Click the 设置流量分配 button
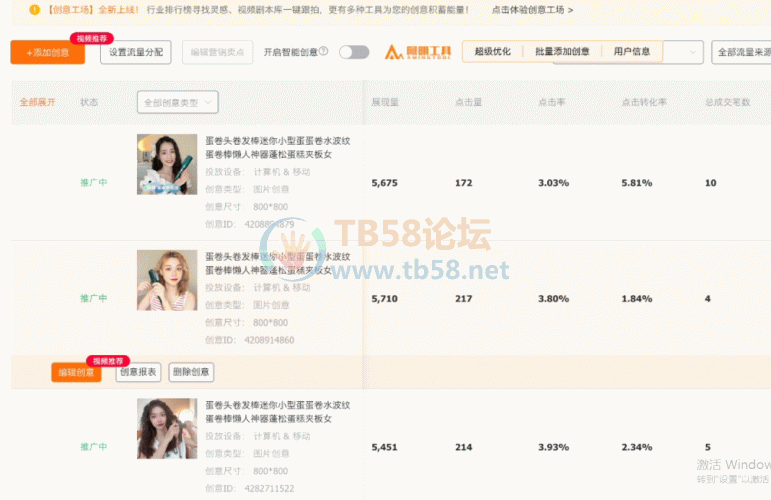This screenshot has height=500, width=771. point(137,52)
